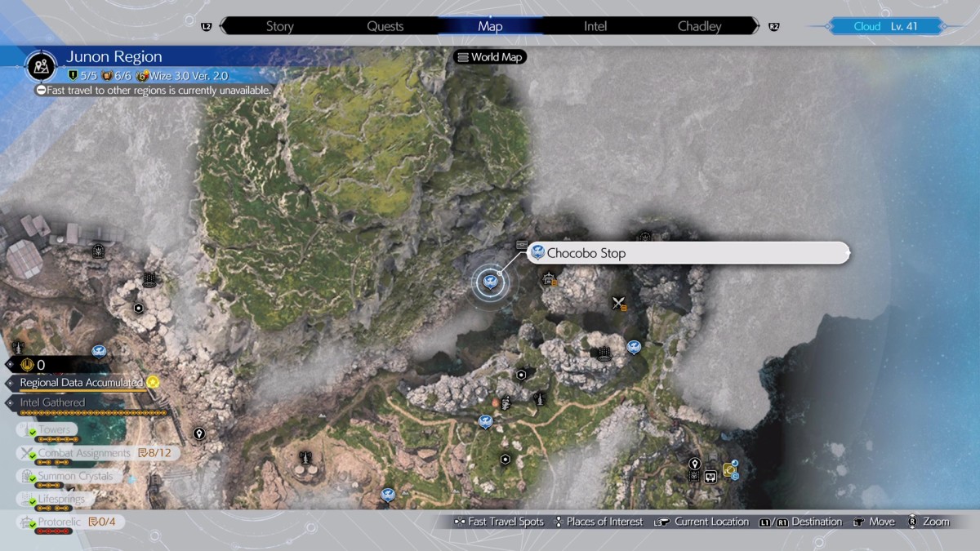Click the red Protorelic progress dots
Screen dimensions: 980x551
pyautogui.click(x=55, y=531)
